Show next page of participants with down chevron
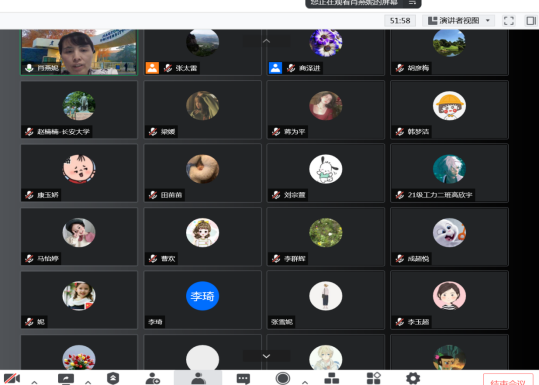 pyautogui.click(x=266, y=356)
